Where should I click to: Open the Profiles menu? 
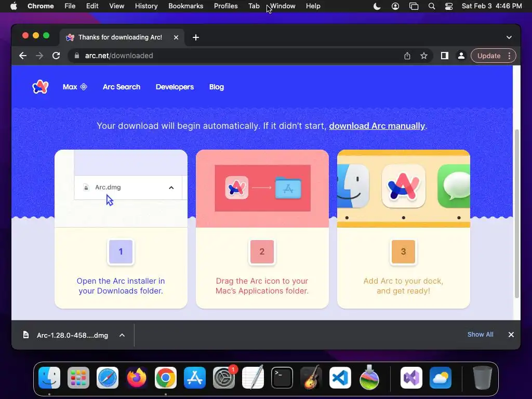click(225, 6)
